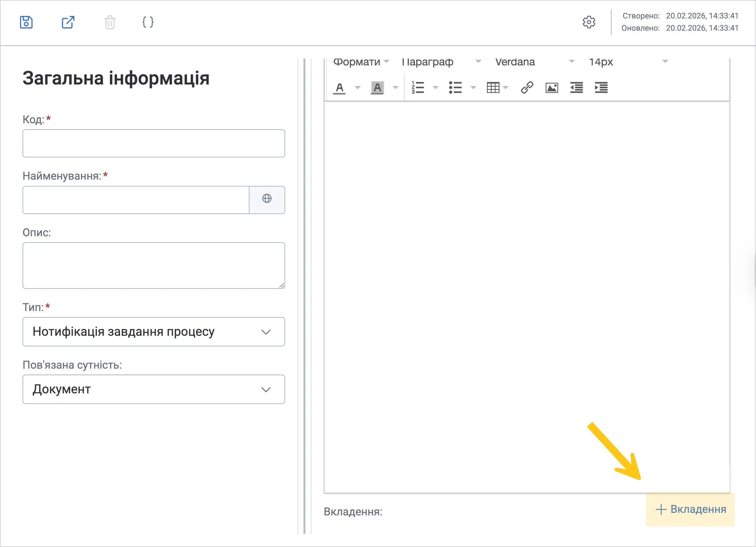Increase indent of the paragraph
The width and height of the screenshot is (756, 547).
[x=601, y=88]
